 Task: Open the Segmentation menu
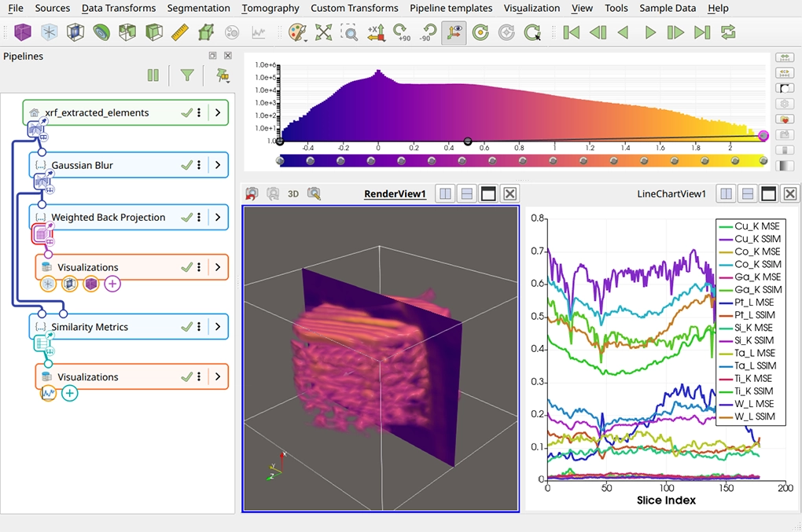(198, 8)
